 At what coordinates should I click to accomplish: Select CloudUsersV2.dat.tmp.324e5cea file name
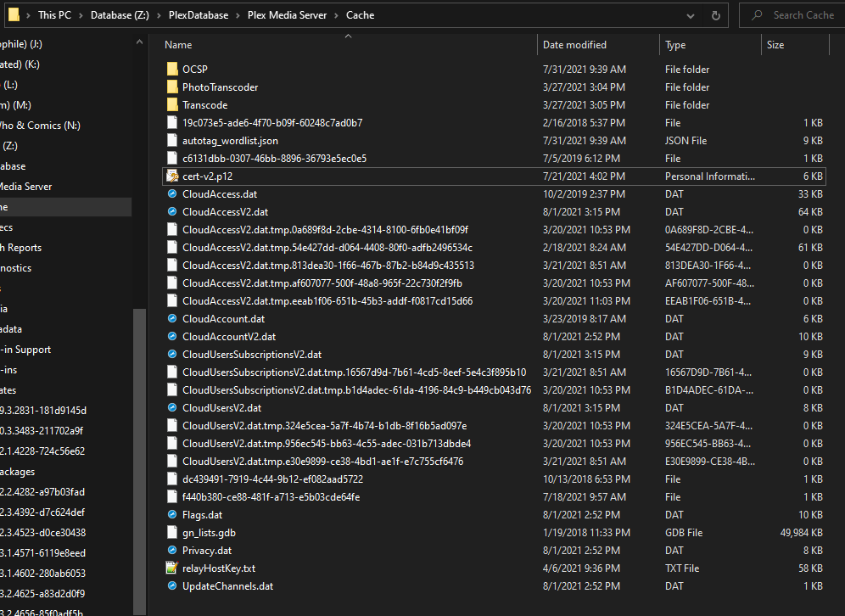(324, 425)
